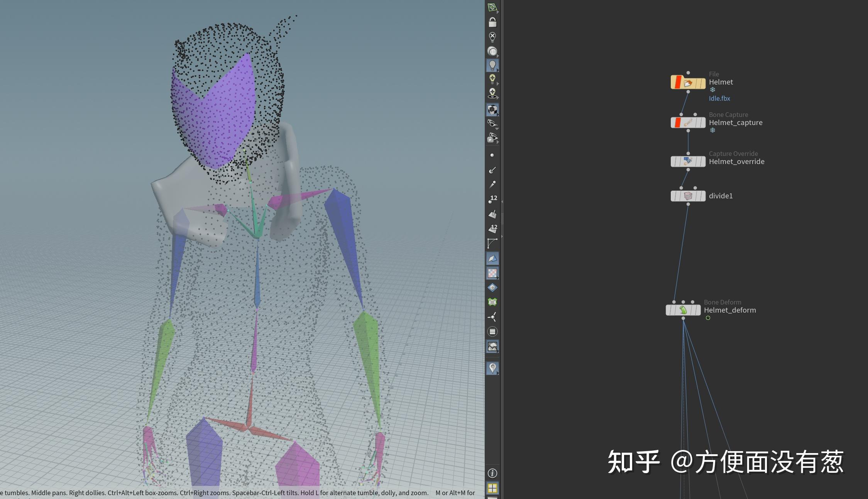The image size is (868, 499).
Task: Click the green frame display icon
Action: pos(492,302)
